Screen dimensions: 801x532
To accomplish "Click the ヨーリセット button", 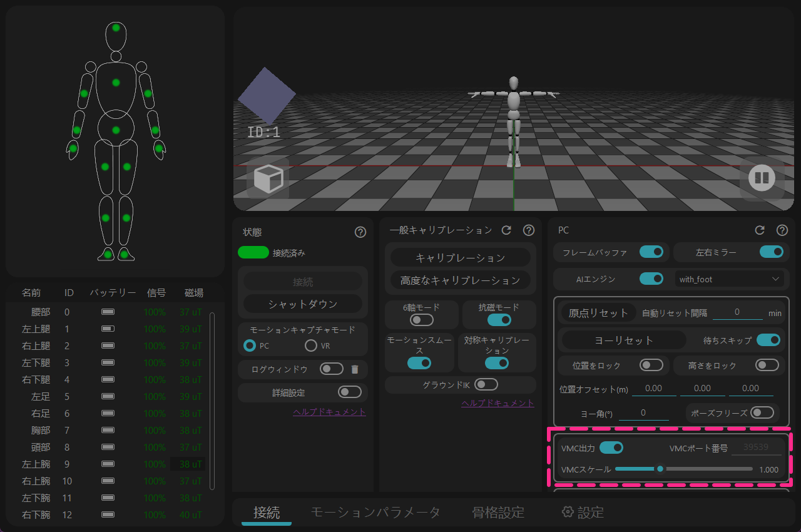I will tap(624, 340).
